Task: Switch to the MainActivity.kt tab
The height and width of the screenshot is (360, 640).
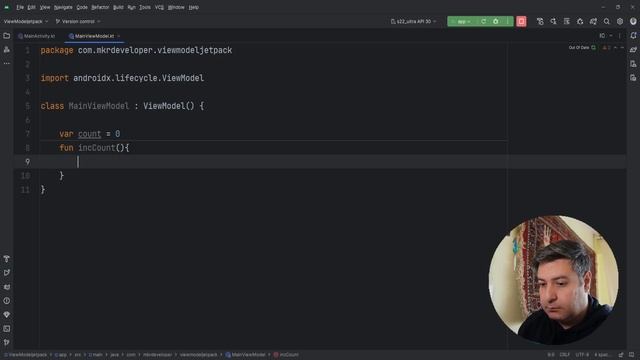Action: coord(37,36)
